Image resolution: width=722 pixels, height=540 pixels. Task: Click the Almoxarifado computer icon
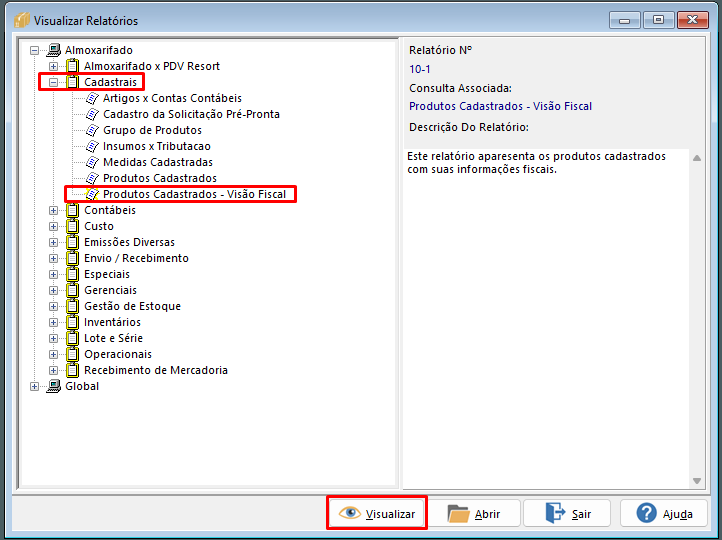(x=53, y=50)
